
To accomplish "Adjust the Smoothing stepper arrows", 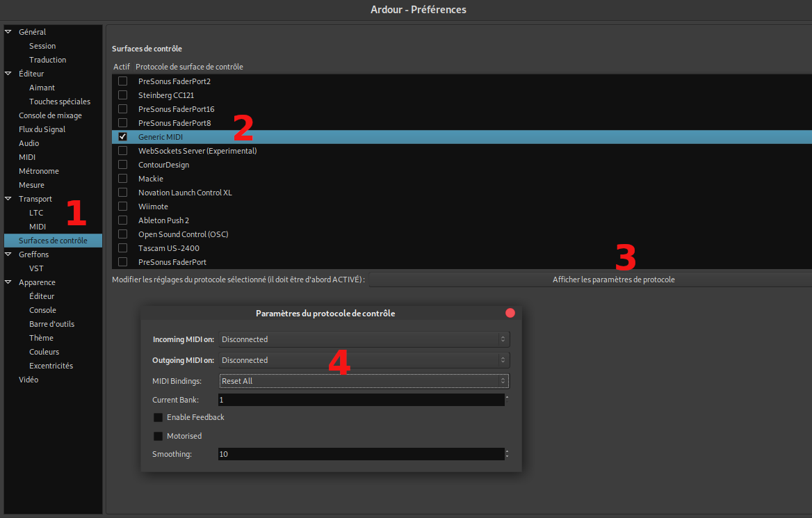I will [x=507, y=454].
